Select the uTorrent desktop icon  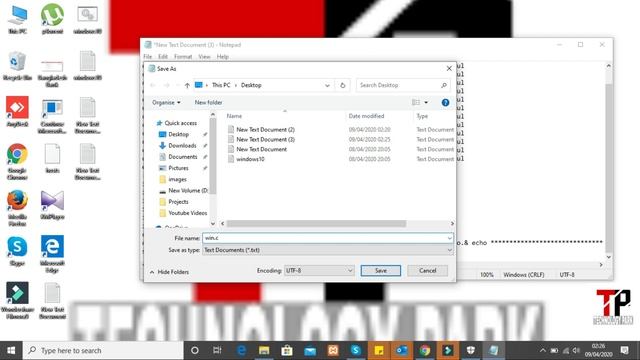click(x=52, y=19)
